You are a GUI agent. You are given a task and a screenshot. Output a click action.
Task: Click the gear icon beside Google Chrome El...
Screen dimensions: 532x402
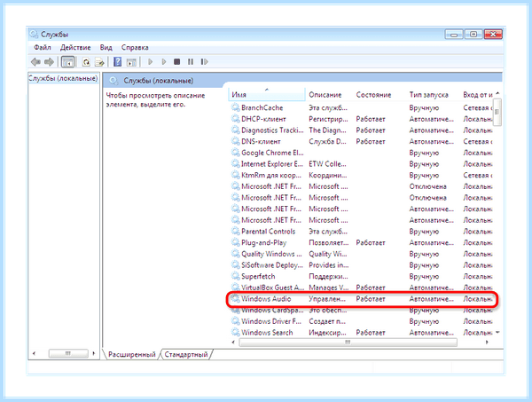[236, 153]
